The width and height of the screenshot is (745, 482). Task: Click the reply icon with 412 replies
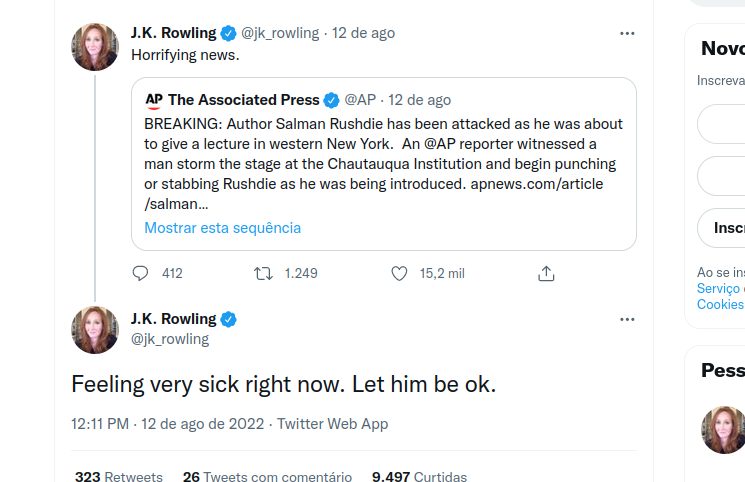140,273
